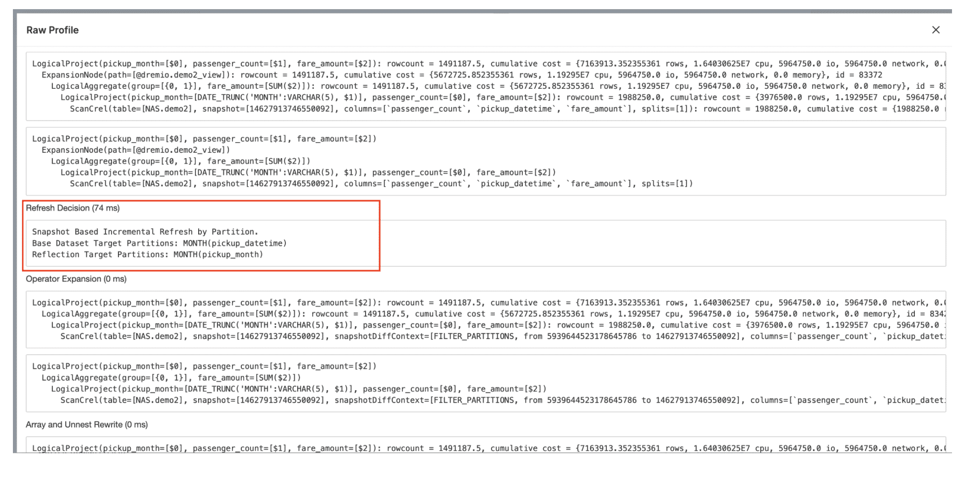980x478 pixels.
Task: Click the Refresh Decision (74 ms) heading
Action: (73, 208)
